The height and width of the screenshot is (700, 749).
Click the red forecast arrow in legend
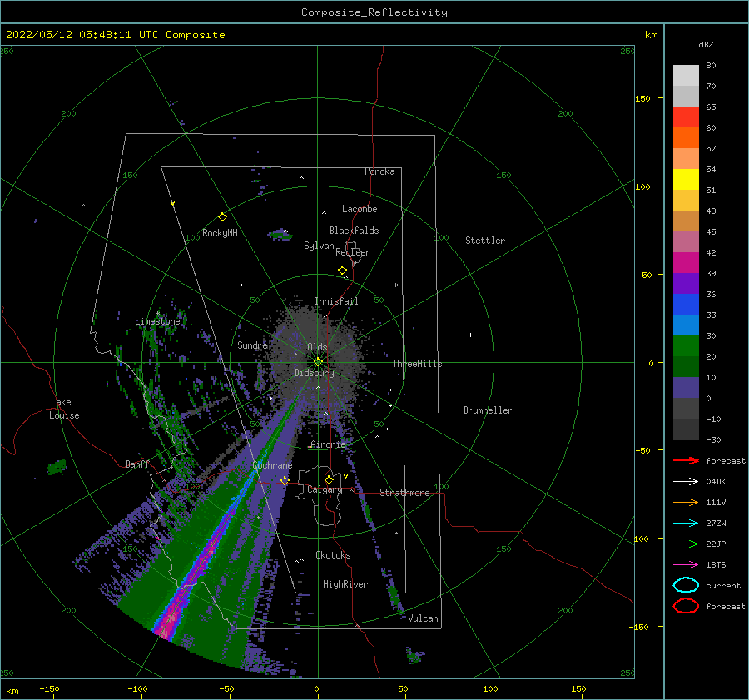pyautogui.click(x=686, y=460)
